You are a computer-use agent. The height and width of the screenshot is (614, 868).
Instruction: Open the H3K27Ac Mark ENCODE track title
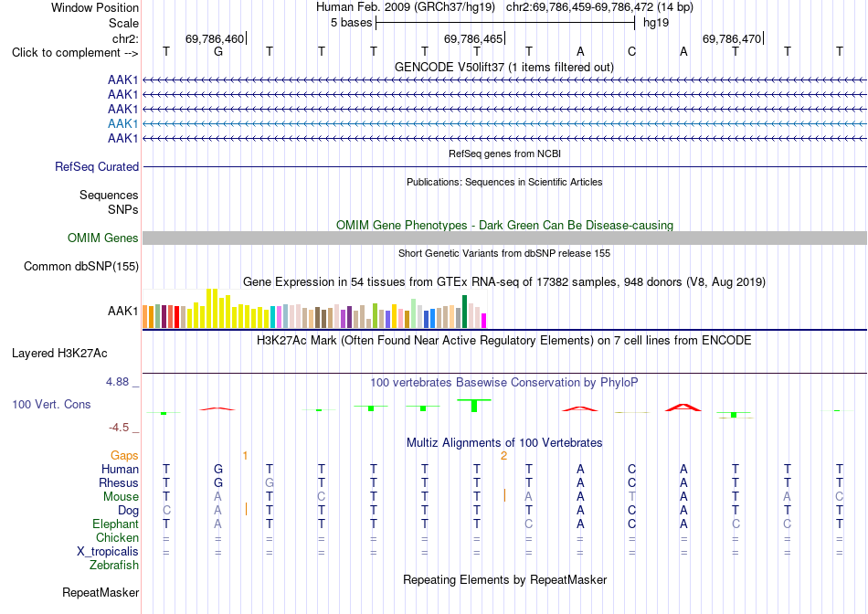pyautogui.click(x=504, y=340)
